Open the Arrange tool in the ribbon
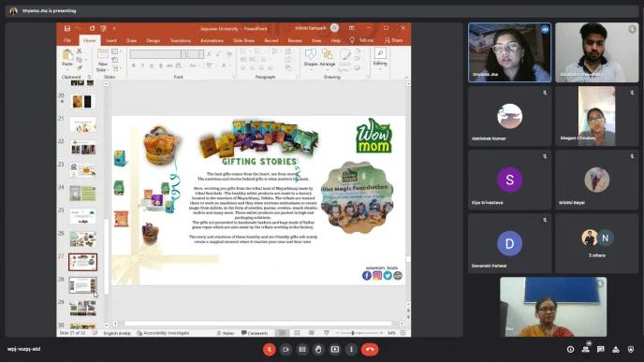The height and width of the screenshot is (362, 644). point(328,57)
